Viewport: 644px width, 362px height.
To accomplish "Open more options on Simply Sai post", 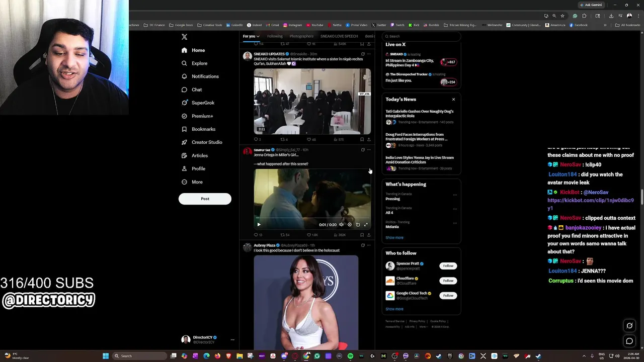I will (369, 150).
